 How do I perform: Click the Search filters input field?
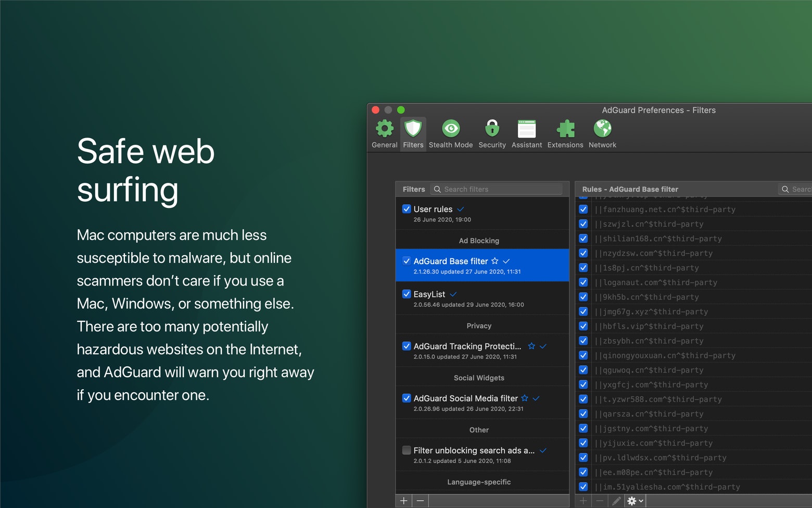[500, 189]
